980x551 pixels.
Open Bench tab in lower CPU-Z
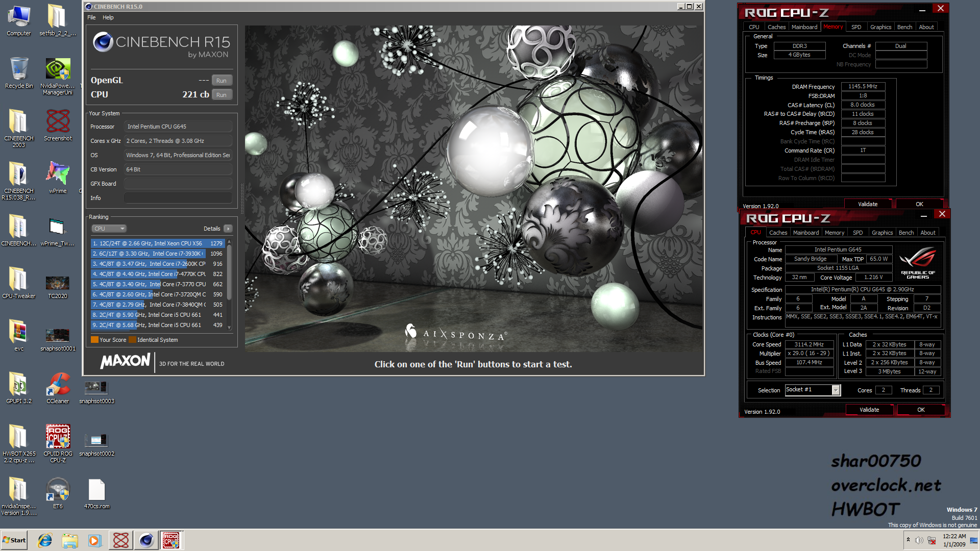pyautogui.click(x=906, y=233)
